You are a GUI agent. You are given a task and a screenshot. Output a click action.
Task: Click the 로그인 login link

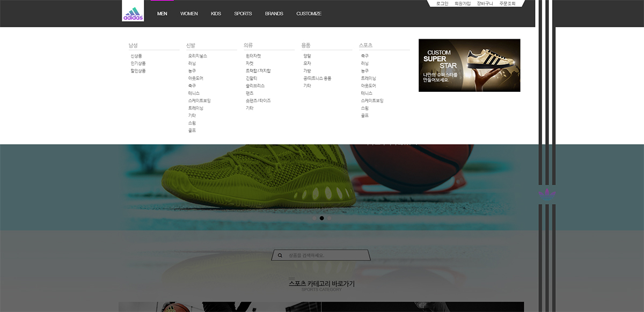[442, 4]
